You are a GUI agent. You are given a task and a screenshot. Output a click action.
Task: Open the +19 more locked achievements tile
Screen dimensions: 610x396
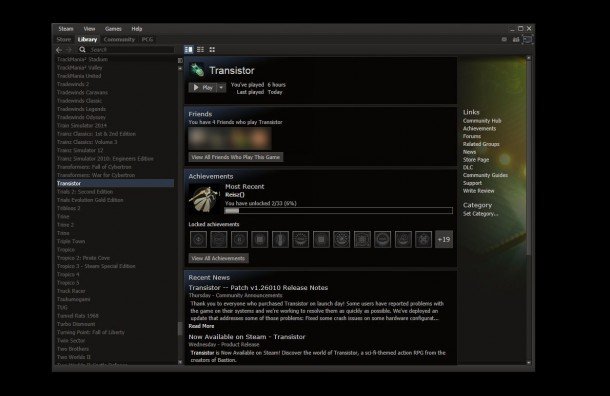click(x=444, y=239)
